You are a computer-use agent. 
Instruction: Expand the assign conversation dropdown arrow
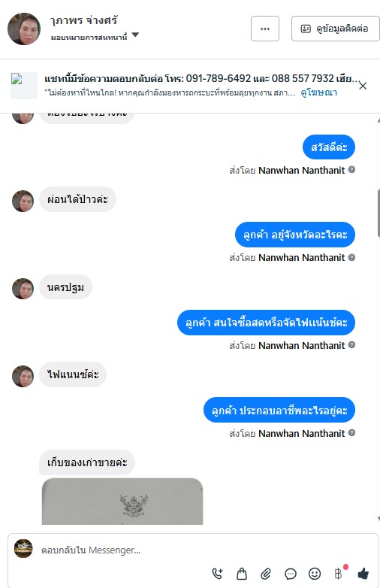(x=135, y=35)
